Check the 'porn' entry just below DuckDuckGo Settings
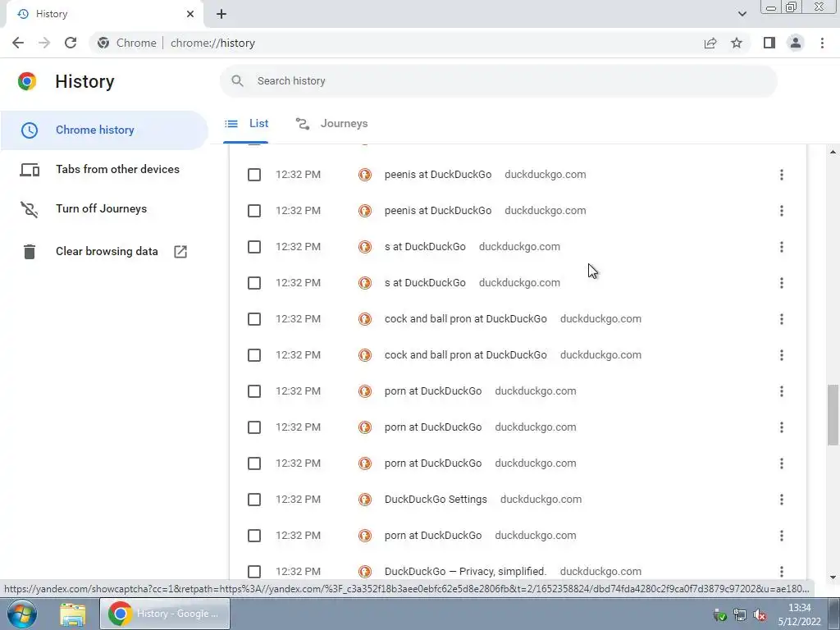 coord(254,536)
